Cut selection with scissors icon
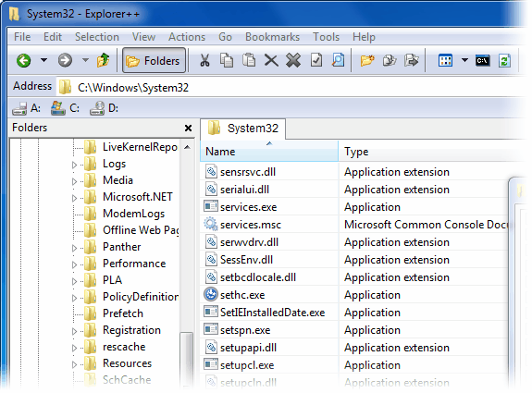 (x=204, y=61)
